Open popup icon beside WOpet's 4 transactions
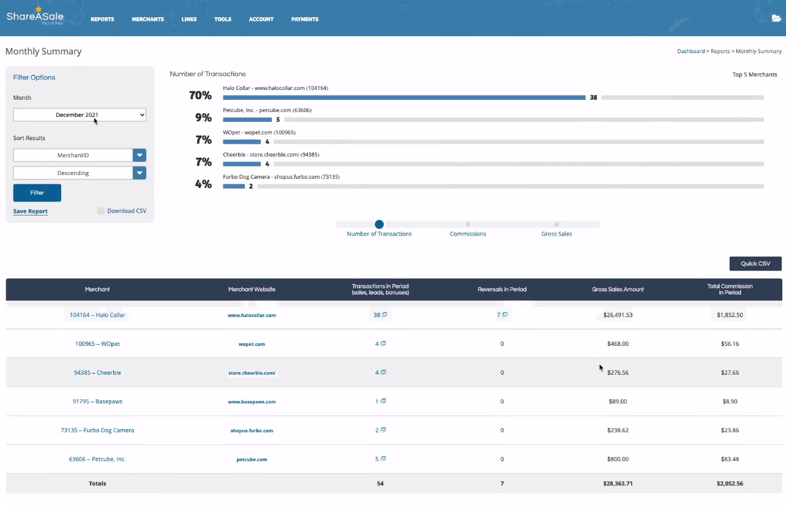 point(383,343)
